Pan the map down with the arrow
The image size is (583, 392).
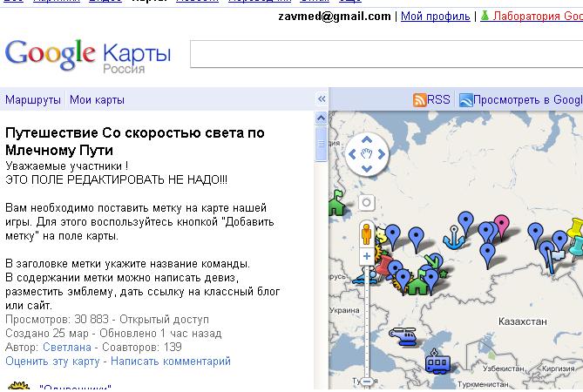point(367,169)
